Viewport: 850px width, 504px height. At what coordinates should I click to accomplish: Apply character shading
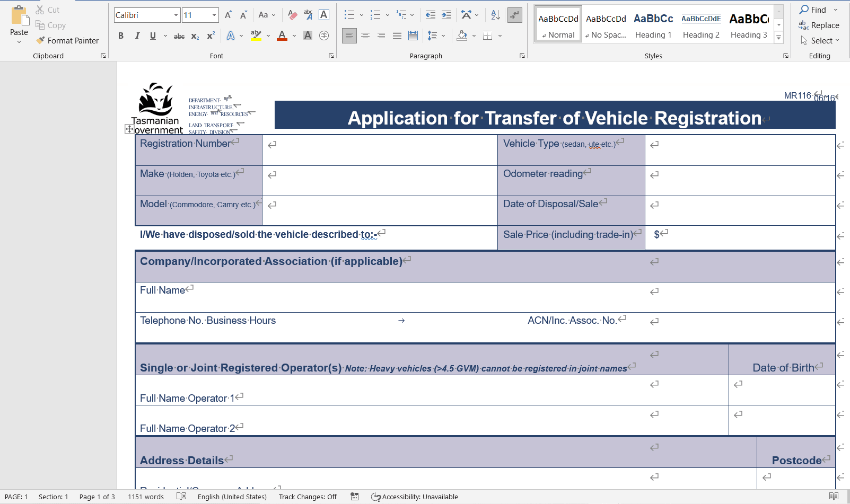[x=308, y=36]
